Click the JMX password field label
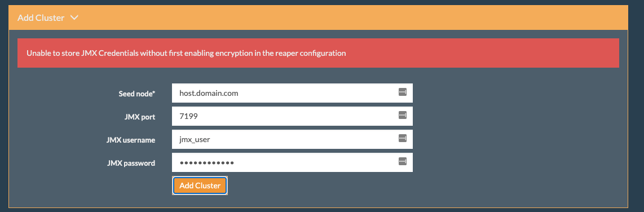The width and height of the screenshot is (644, 212). [x=131, y=163]
